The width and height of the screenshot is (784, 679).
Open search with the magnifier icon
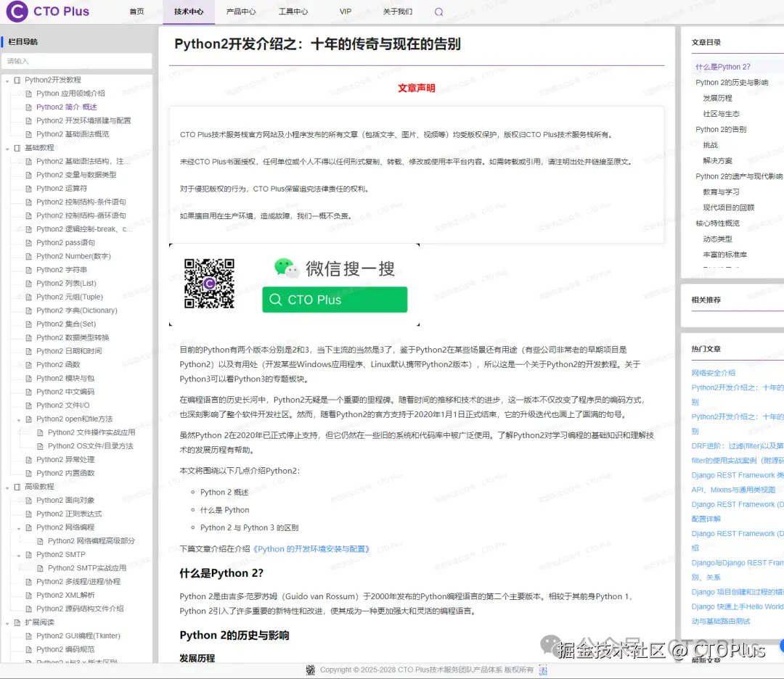[x=438, y=12]
